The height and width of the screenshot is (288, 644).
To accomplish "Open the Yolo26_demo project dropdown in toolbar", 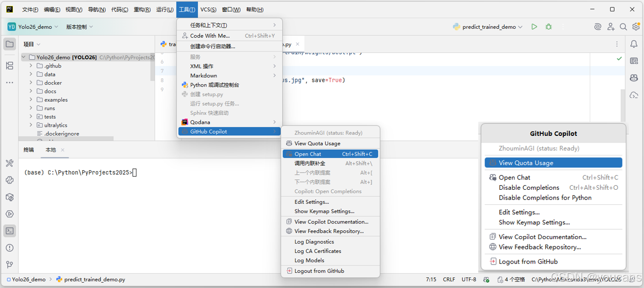I will tap(33, 27).
